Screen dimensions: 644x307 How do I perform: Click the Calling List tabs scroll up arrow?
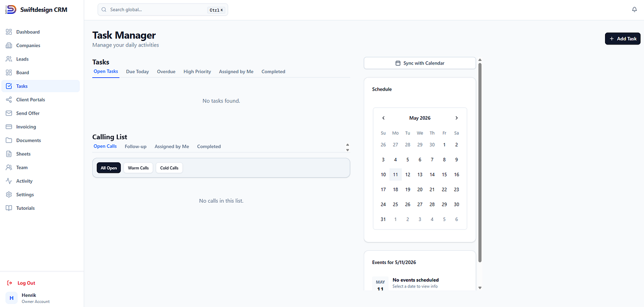tap(347, 144)
